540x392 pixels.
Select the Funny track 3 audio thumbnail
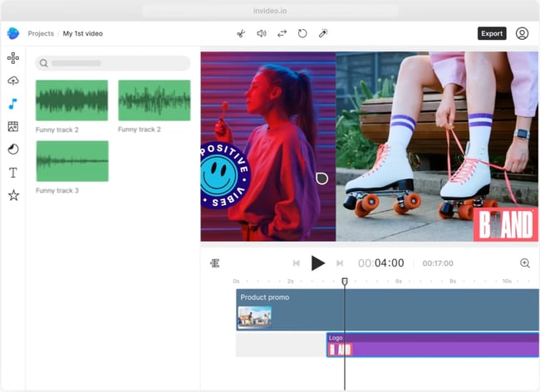[x=72, y=161]
